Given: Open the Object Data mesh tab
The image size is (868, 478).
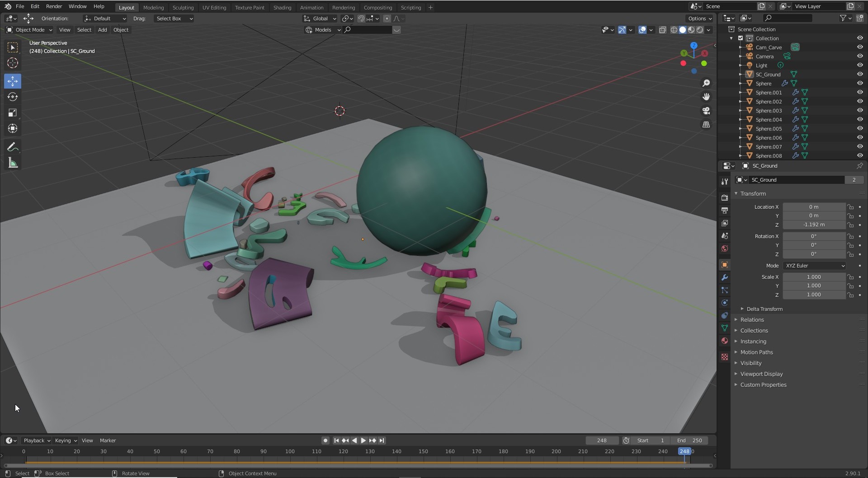Looking at the screenshot, I should [725, 328].
